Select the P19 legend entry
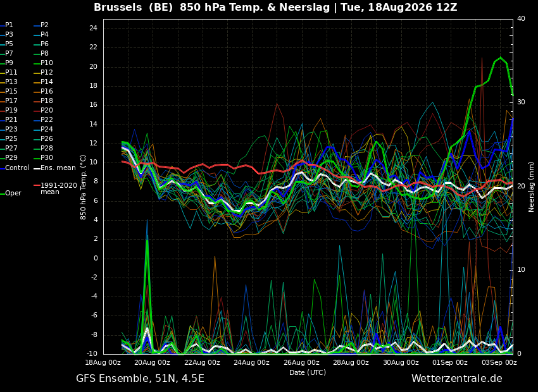The width and height of the screenshot is (538, 392). tap(11, 111)
